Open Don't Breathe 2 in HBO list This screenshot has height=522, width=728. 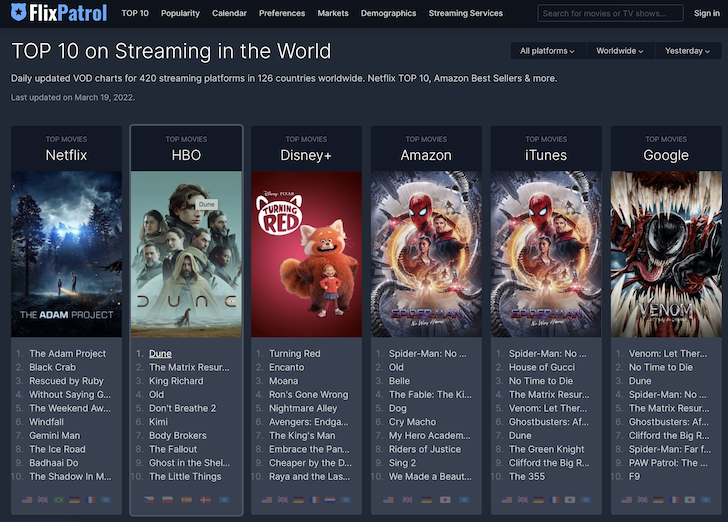pyautogui.click(x=182, y=408)
